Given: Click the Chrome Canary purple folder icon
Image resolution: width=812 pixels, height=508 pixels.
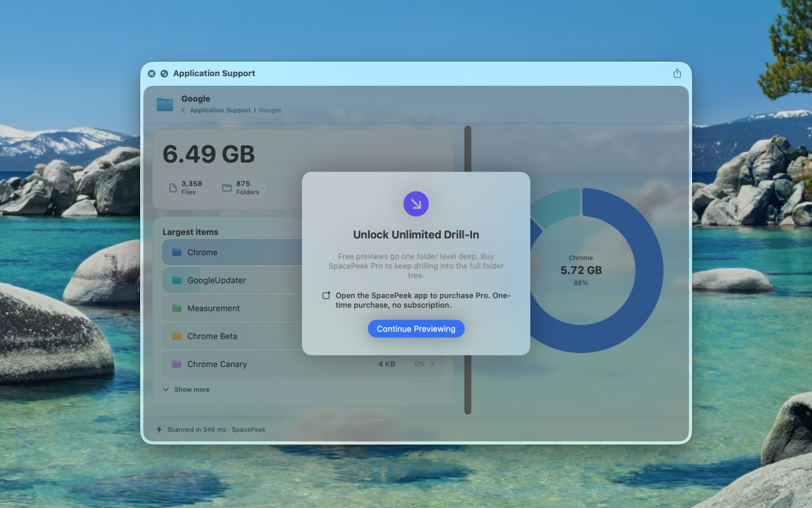Looking at the screenshot, I should 176,364.
